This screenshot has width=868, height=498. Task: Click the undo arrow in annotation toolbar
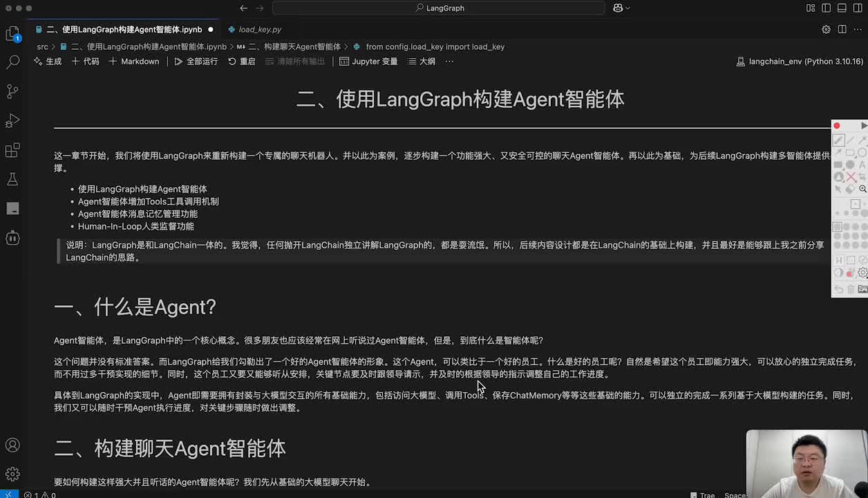point(838,289)
